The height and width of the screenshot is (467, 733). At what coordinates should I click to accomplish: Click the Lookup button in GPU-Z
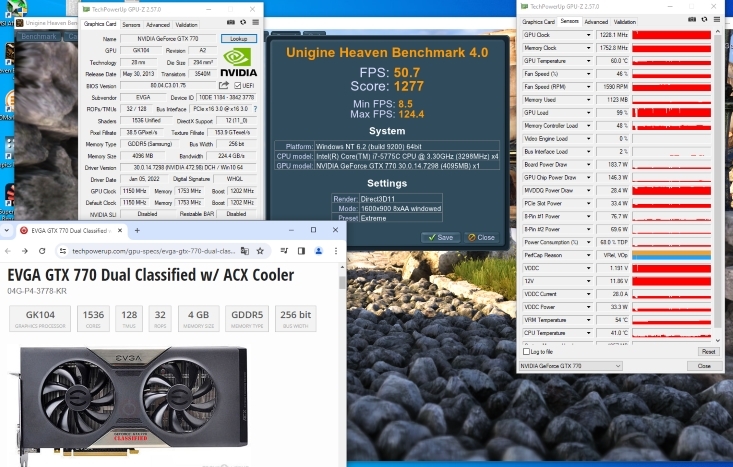coord(239,39)
